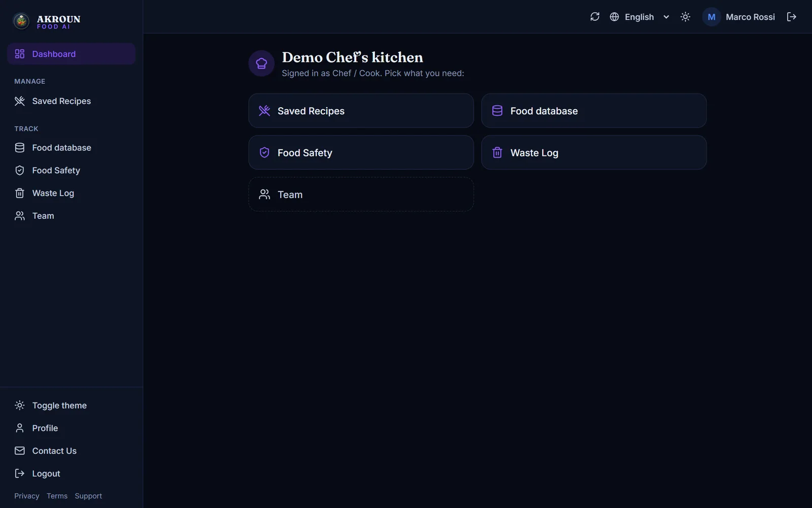Viewport: 812px width, 508px height.
Task: Open Team from the sidebar
Action: (71, 216)
